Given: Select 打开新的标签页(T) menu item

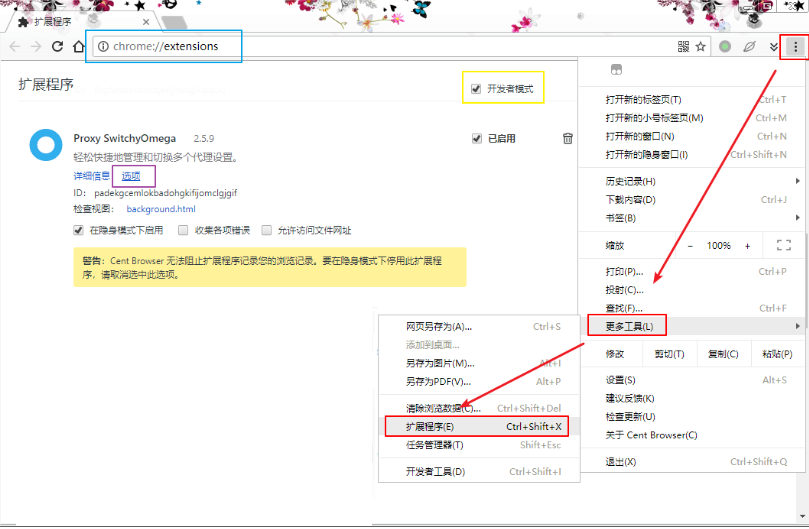Looking at the screenshot, I should coord(691,100).
